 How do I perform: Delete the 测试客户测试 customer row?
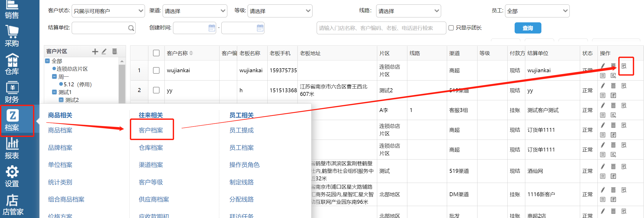coord(613,105)
